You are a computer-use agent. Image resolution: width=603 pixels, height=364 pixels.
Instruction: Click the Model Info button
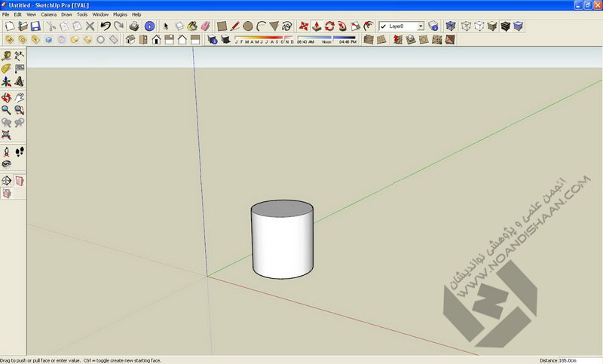point(150,26)
